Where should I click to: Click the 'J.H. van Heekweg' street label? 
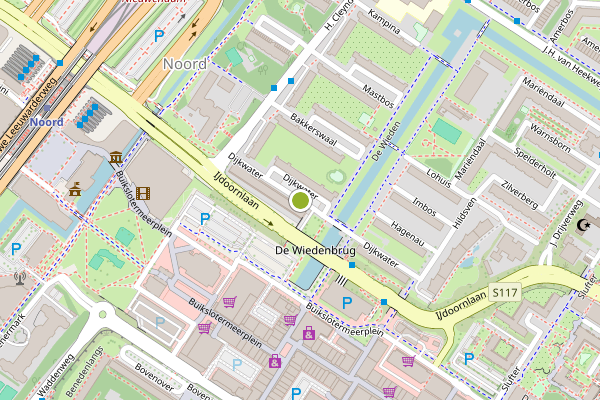tap(571, 67)
